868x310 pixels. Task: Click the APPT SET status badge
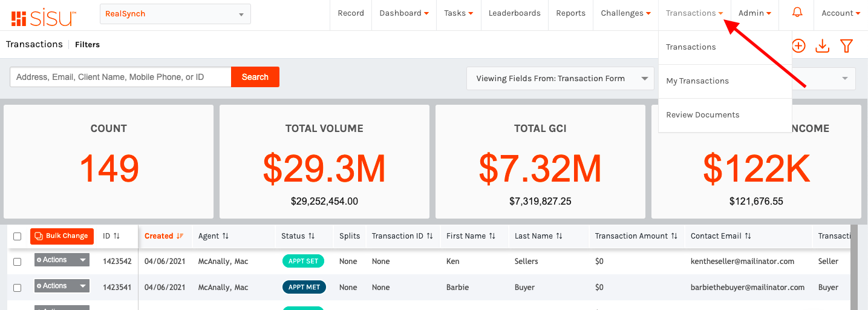pos(303,262)
